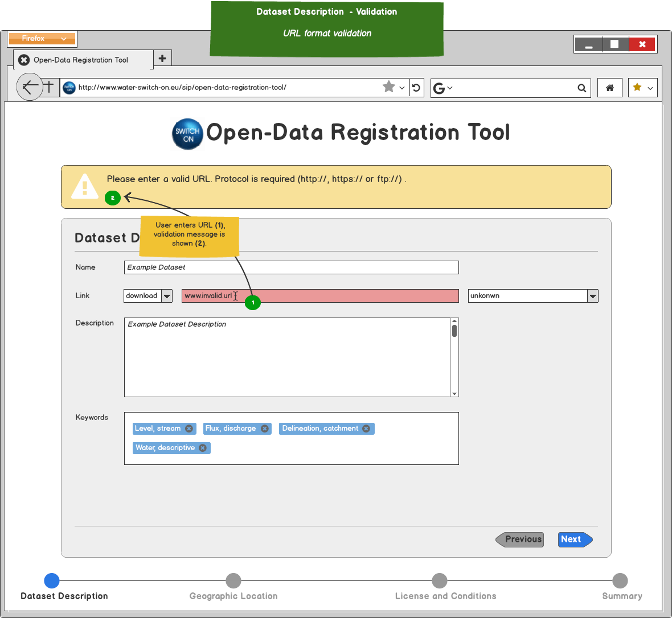Remove the Delineation, catchment keyword

pyautogui.click(x=366, y=429)
